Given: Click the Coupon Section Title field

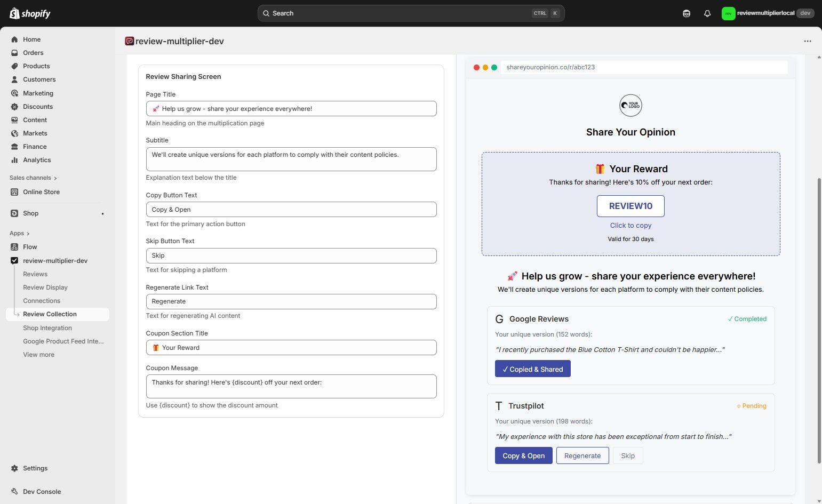Looking at the screenshot, I should (291, 348).
